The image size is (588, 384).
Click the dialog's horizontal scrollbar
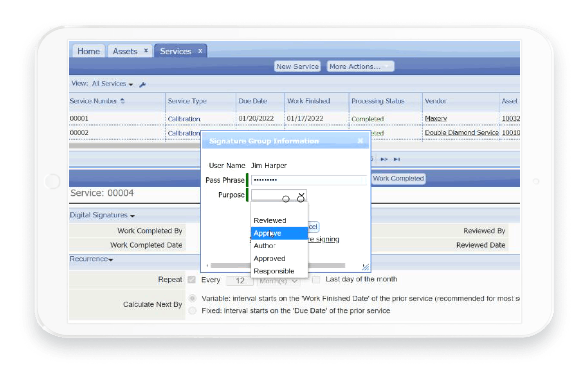click(x=231, y=265)
